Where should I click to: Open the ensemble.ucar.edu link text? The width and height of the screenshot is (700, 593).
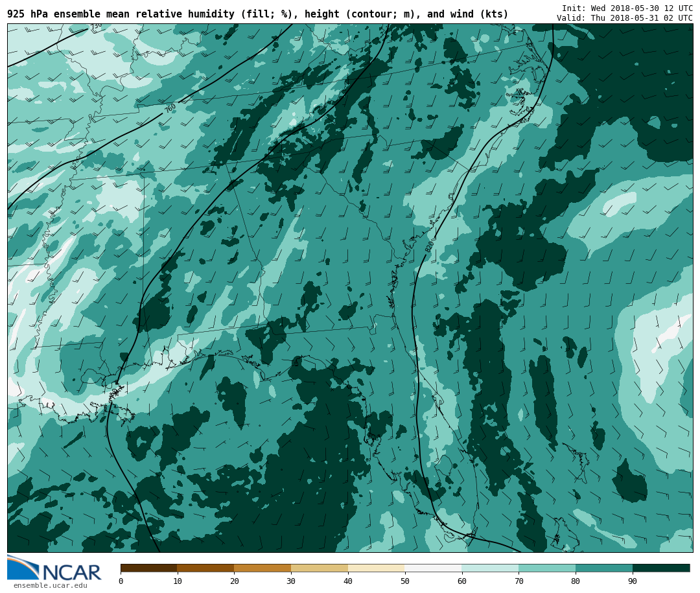[51, 585]
